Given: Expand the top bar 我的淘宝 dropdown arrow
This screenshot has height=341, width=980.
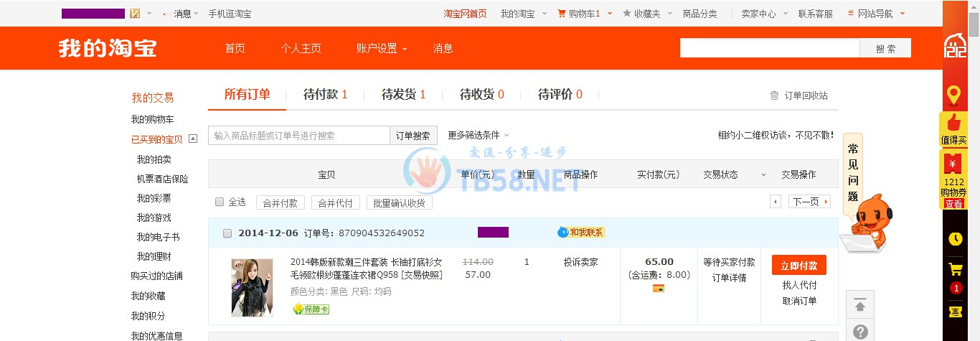Looking at the screenshot, I should coord(545,14).
